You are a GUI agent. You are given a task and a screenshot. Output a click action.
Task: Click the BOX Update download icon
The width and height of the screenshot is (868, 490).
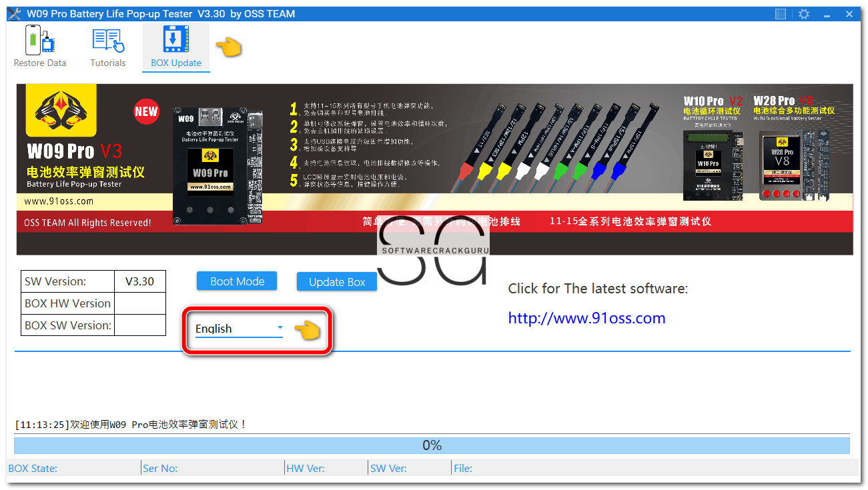[176, 39]
